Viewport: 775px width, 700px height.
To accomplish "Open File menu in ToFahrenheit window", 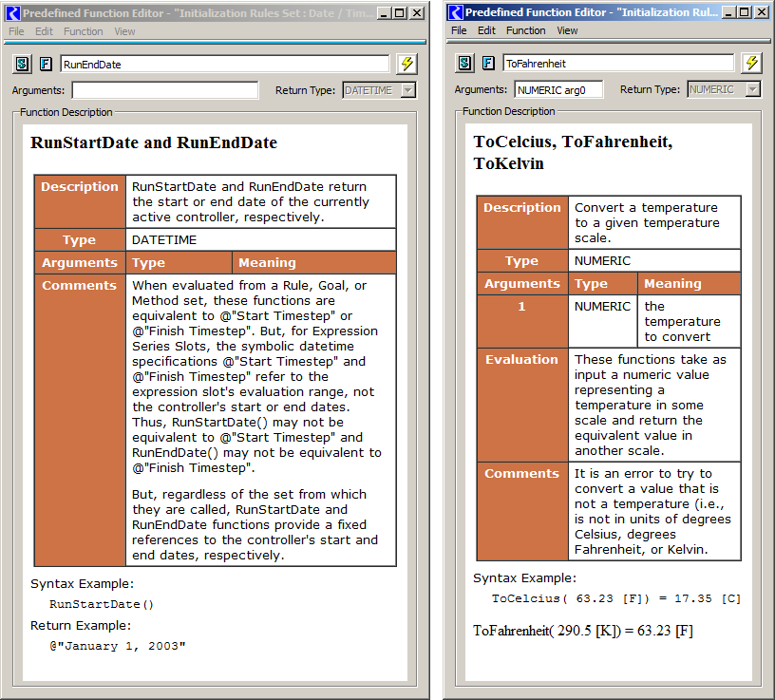I will 459,30.
